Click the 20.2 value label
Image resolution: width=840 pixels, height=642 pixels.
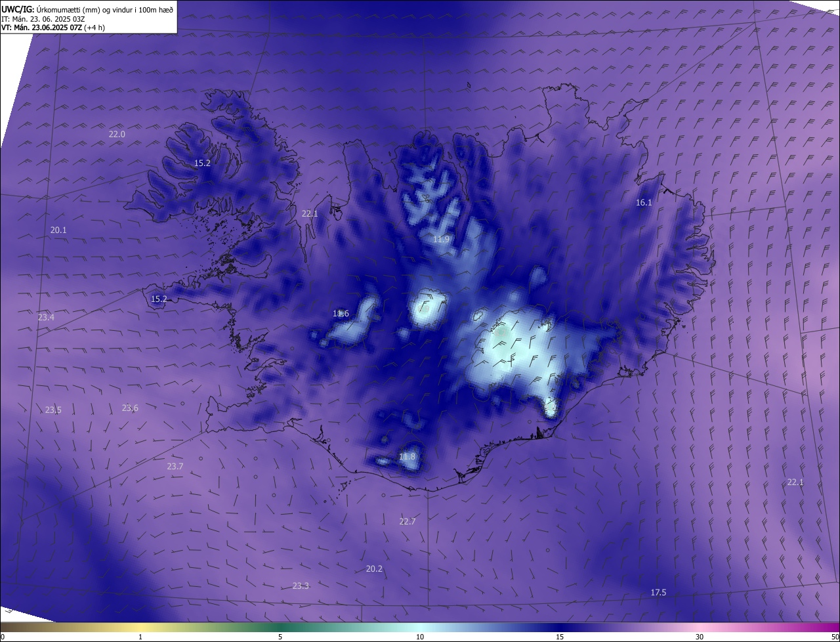point(374,568)
